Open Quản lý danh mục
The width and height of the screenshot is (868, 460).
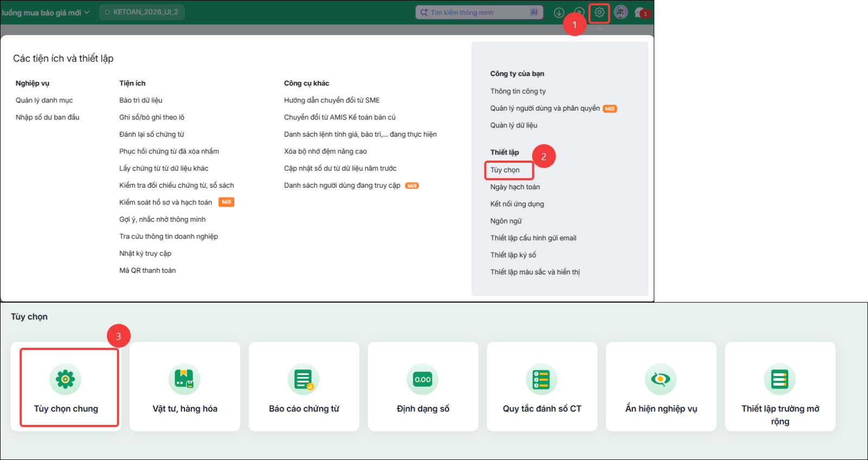[44, 100]
